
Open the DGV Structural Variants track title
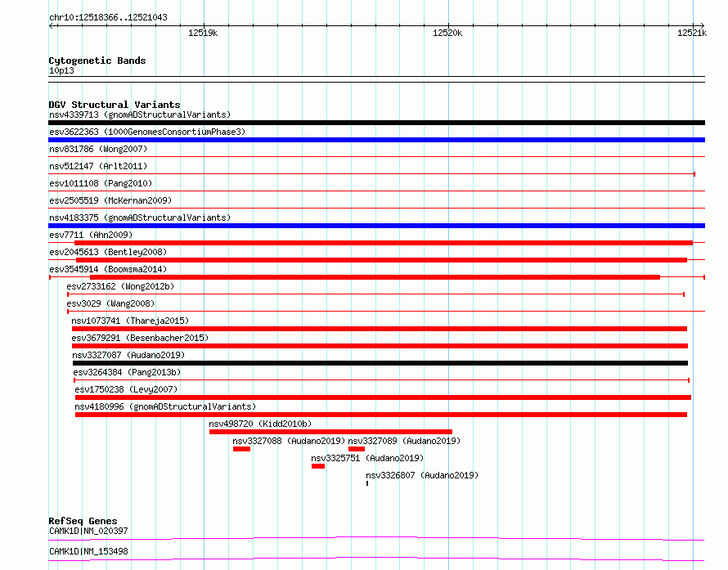pyautogui.click(x=115, y=105)
